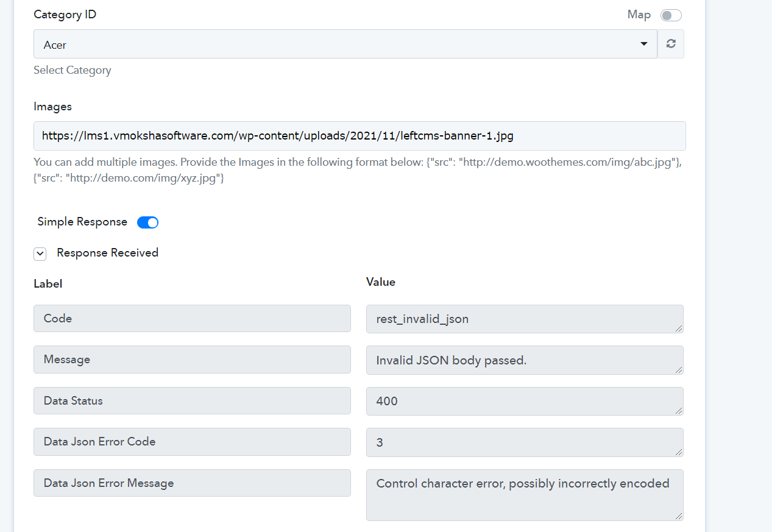Image resolution: width=772 pixels, height=532 pixels.
Task: Click the Images URL input field
Action: pyautogui.click(x=359, y=136)
